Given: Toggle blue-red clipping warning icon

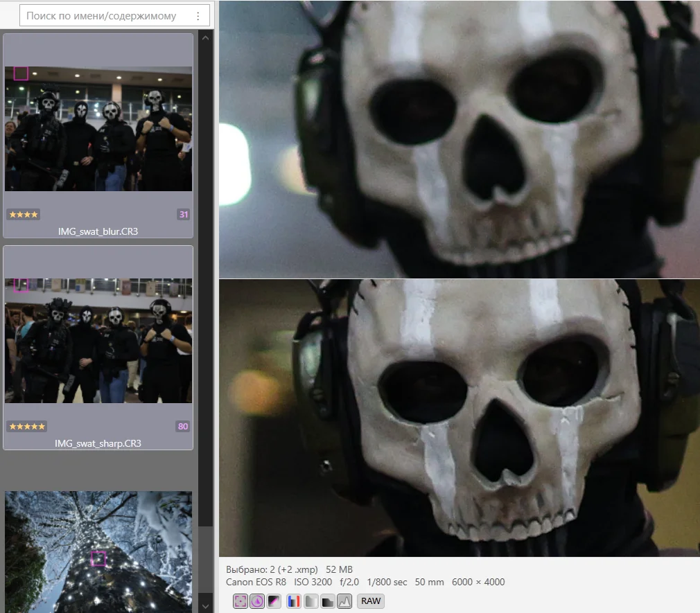Looking at the screenshot, I should (293, 601).
